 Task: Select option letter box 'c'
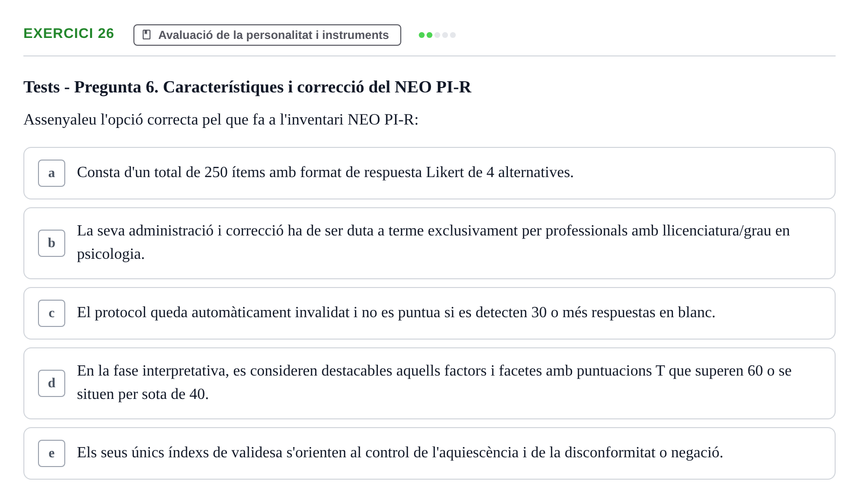(52, 313)
